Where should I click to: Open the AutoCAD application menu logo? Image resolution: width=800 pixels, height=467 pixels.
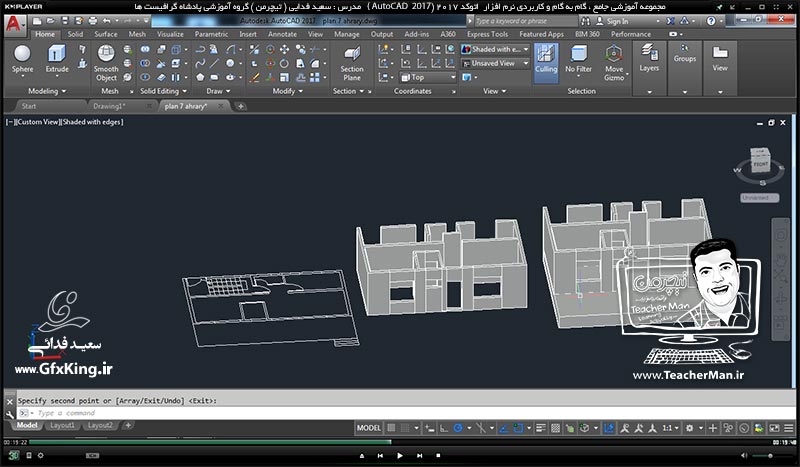pyautogui.click(x=14, y=24)
